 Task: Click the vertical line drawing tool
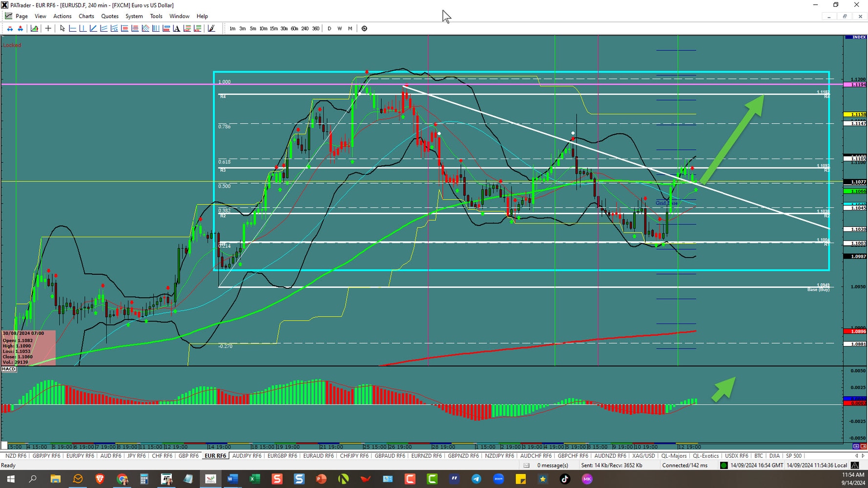coord(83,28)
